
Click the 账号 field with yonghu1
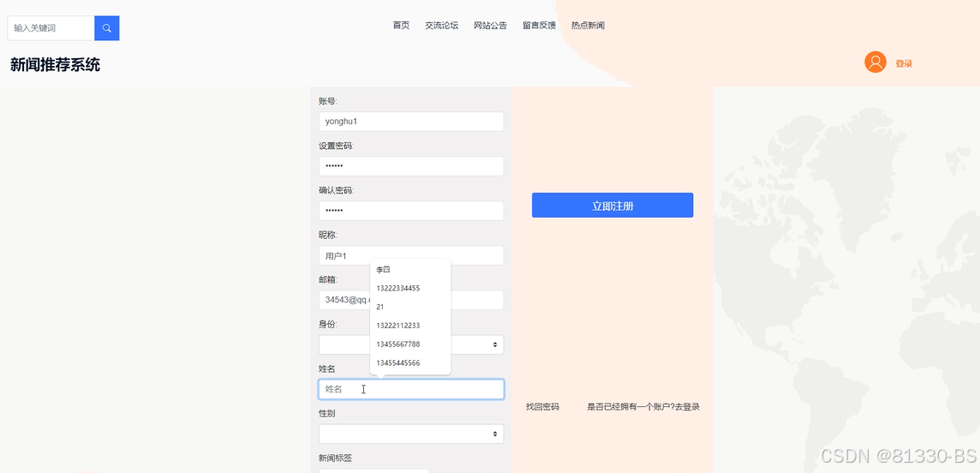click(411, 122)
